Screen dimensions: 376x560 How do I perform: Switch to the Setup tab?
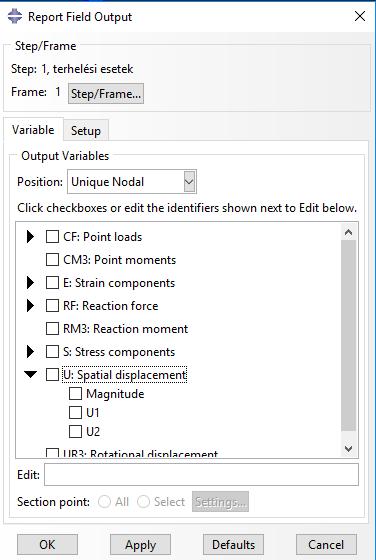pos(86,131)
